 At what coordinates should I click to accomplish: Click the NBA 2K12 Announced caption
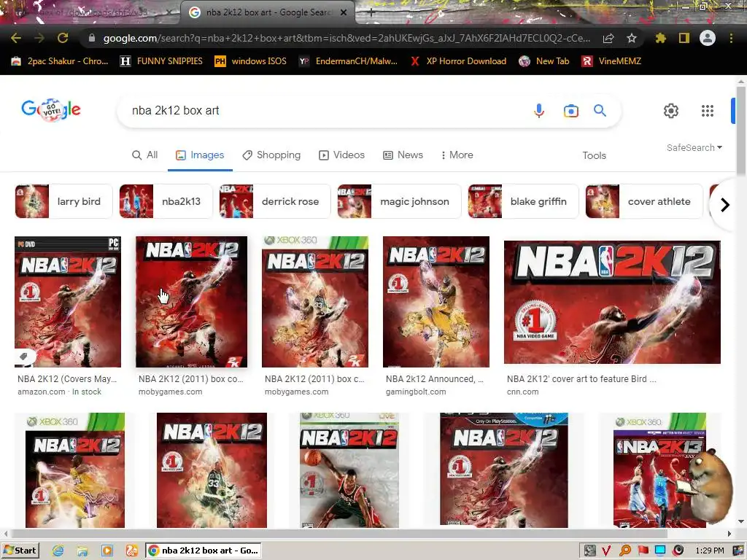(435, 379)
